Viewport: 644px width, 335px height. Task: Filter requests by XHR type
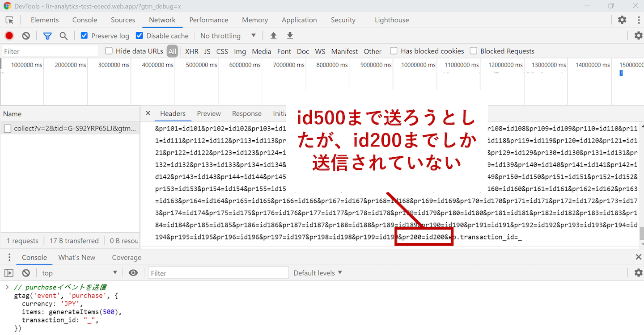(x=191, y=51)
